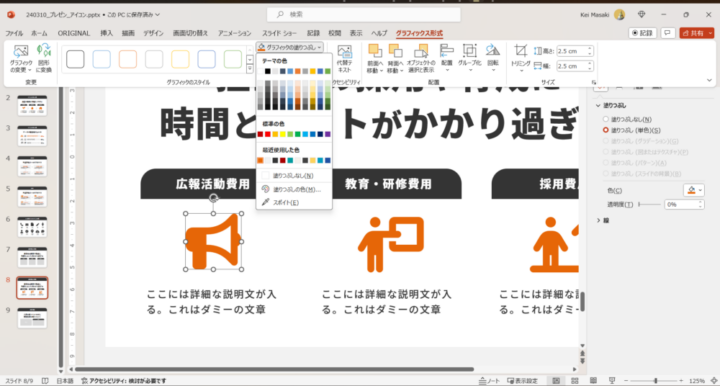720x386 pixels.
Task: Expand the 線 section
Action: tap(598, 221)
